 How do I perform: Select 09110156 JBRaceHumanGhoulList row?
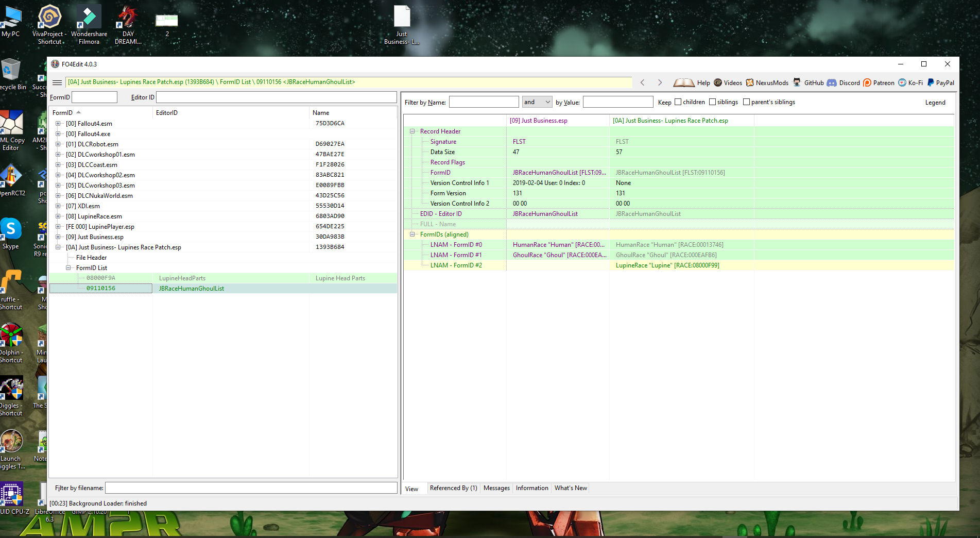(223, 289)
